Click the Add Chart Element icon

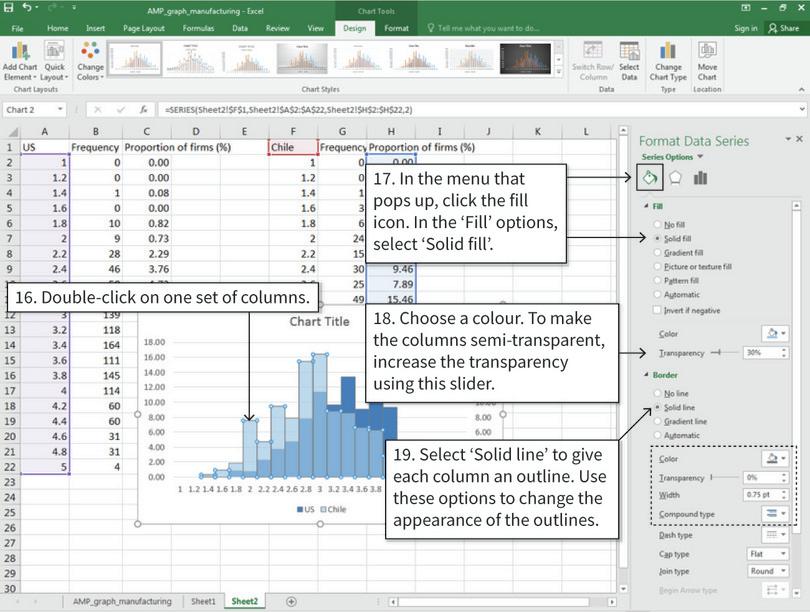pos(20,54)
